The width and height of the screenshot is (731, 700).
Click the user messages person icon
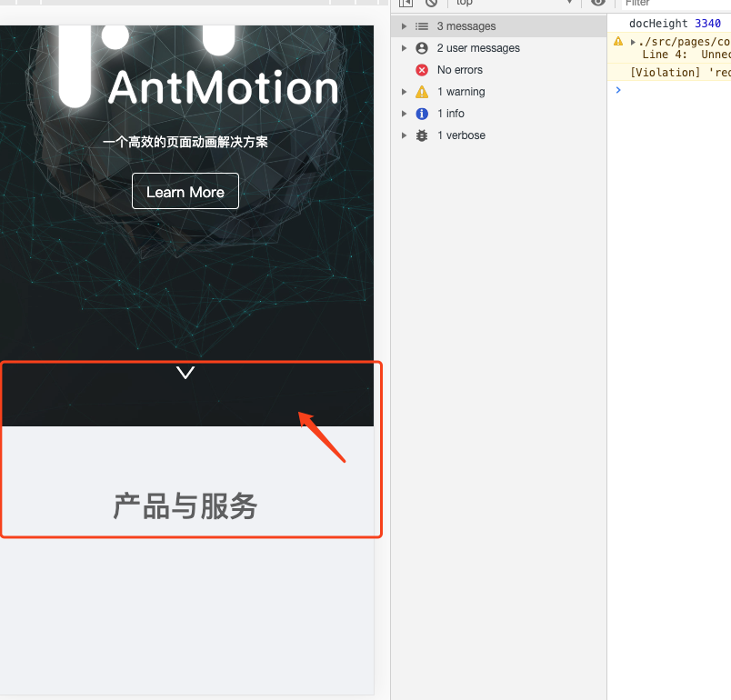click(x=421, y=48)
